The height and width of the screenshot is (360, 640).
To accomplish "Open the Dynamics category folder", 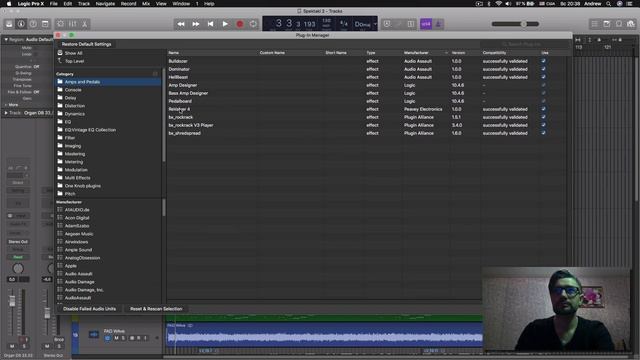I will pyautogui.click(x=75, y=114).
